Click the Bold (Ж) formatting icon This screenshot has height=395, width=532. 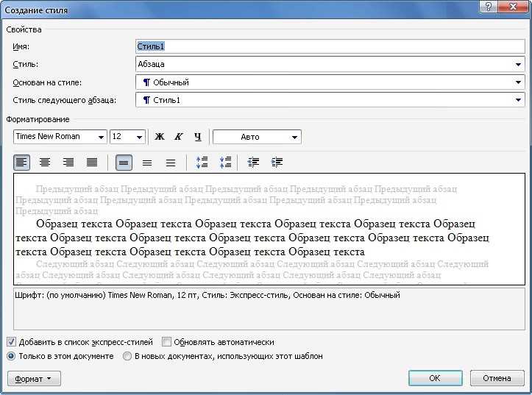pyautogui.click(x=160, y=137)
